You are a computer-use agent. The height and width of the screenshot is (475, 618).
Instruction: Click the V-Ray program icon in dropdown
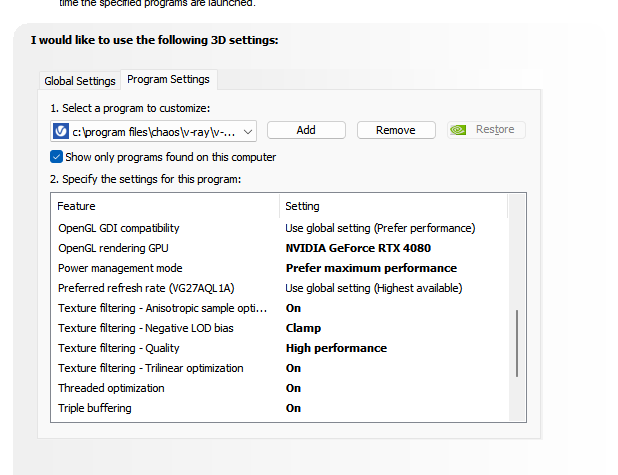(61, 130)
